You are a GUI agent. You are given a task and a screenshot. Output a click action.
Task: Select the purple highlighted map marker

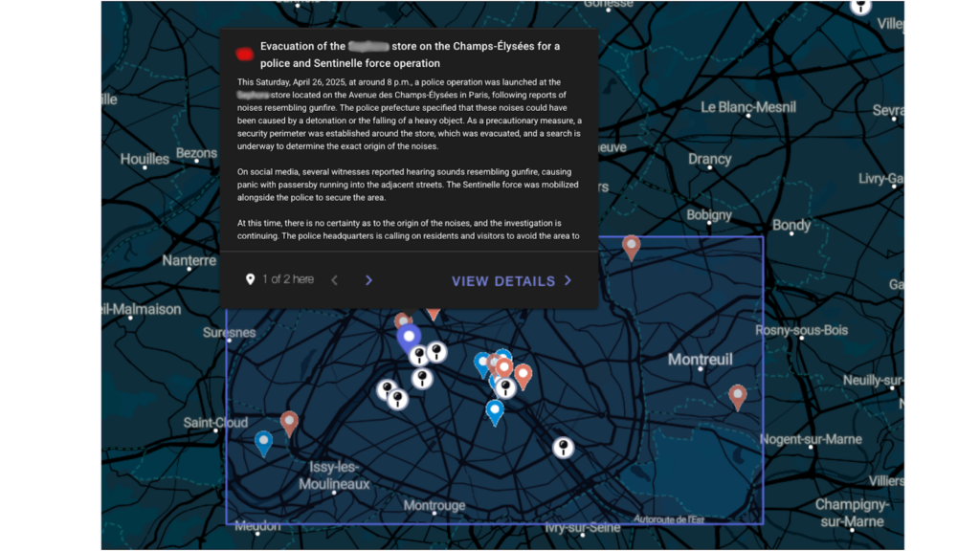click(x=409, y=338)
